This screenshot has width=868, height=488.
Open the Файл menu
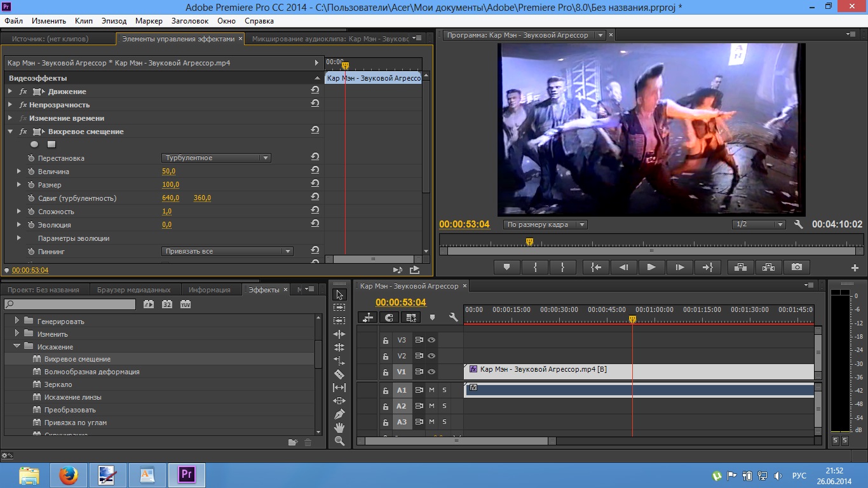click(x=13, y=21)
